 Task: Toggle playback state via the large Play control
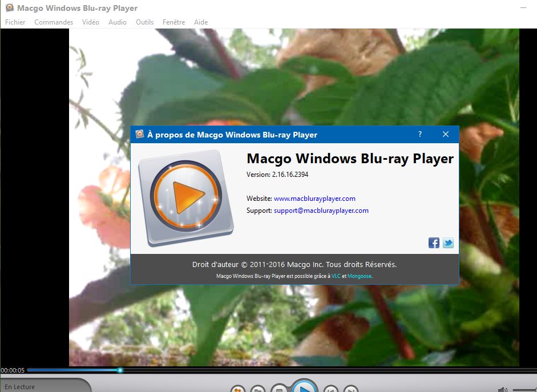pyautogui.click(x=303, y=389)
